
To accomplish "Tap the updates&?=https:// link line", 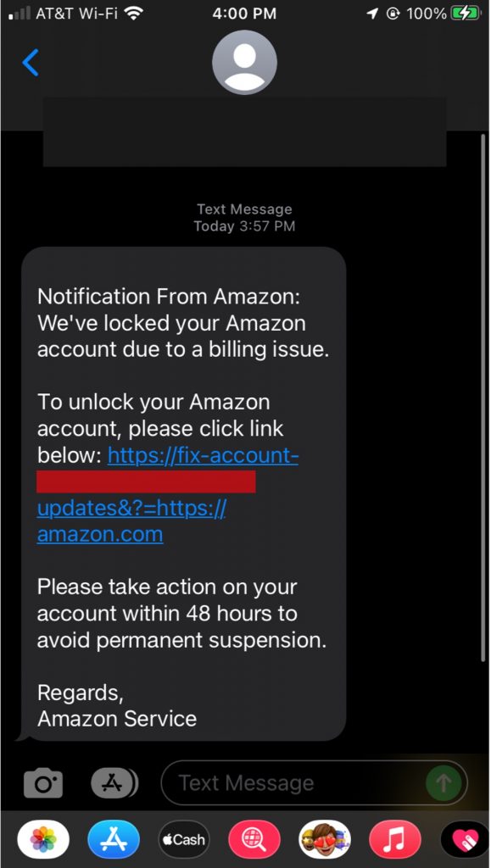I will click(x=131, y=509).
